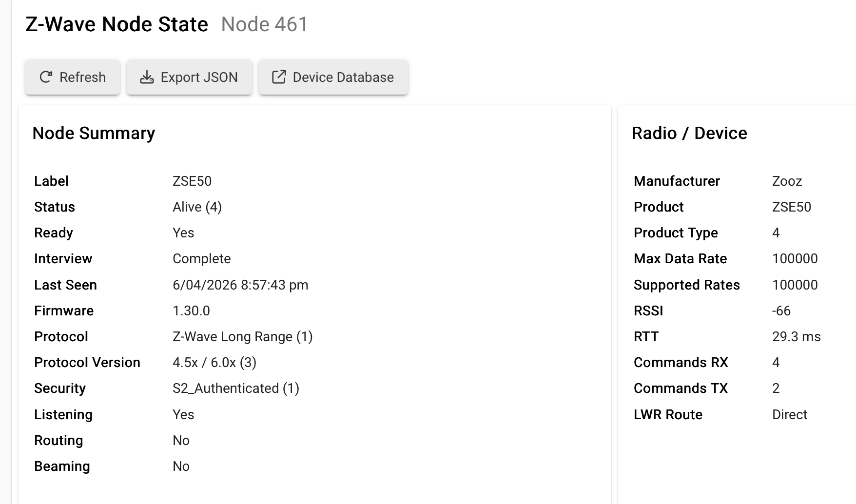Refresh the node state

pyautogui.click(x=73, y=77)
